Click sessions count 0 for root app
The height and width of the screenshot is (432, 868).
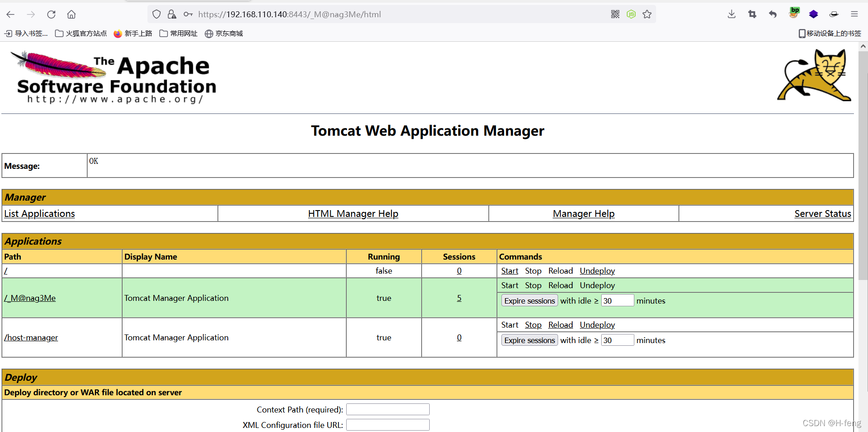pos(459,271)
